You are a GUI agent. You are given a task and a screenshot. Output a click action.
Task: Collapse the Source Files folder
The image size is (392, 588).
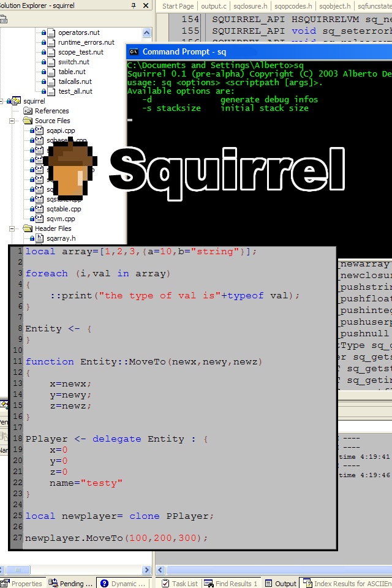pyautogui.click(x=12, y=121)
